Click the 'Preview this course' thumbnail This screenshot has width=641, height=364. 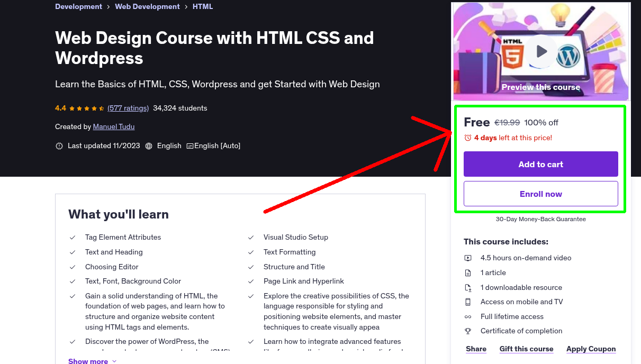tap(541, 51)
